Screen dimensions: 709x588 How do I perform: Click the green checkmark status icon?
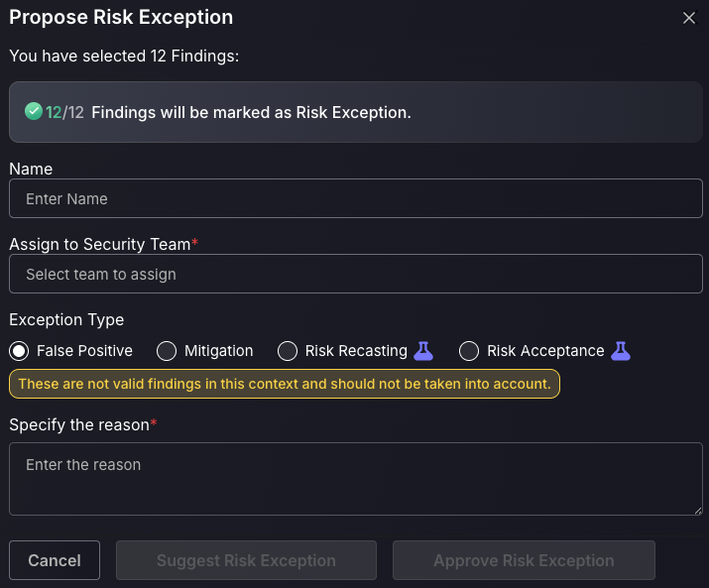pos(34,111)
